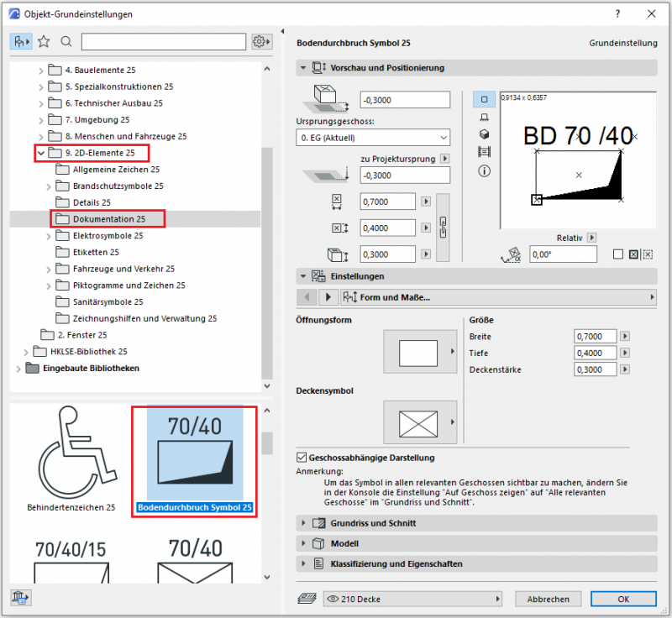
Task: Open the library settings gear menu
Action: click(x=262, y=41)
